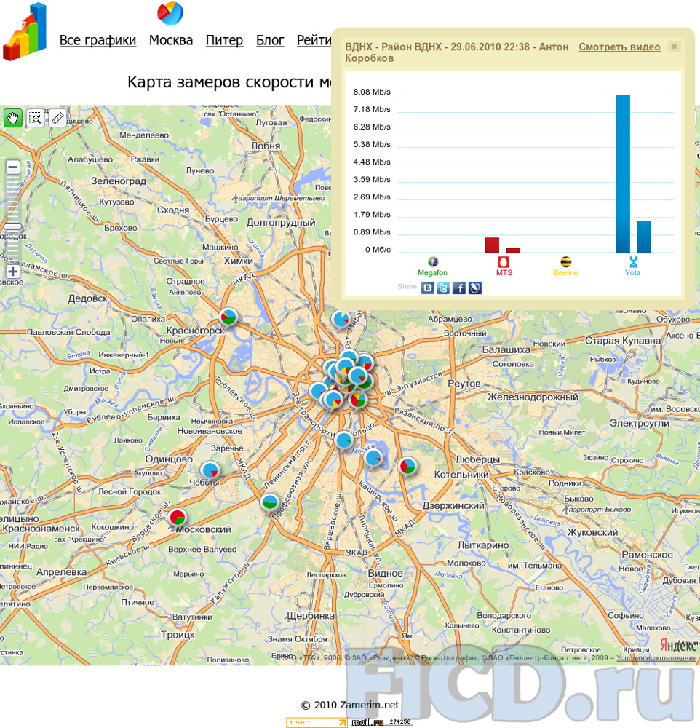Image resolution: width=700 pixels, height=728 pixels.
Task: Click the Зеленоград label on map
Action: pos(119,181)
